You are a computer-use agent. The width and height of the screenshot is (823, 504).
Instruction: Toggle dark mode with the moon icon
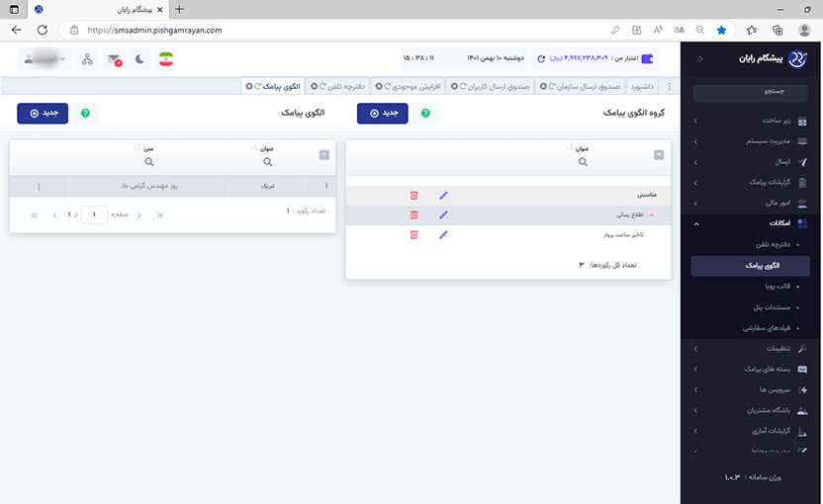pyautogui.click(x=139, y=59)
